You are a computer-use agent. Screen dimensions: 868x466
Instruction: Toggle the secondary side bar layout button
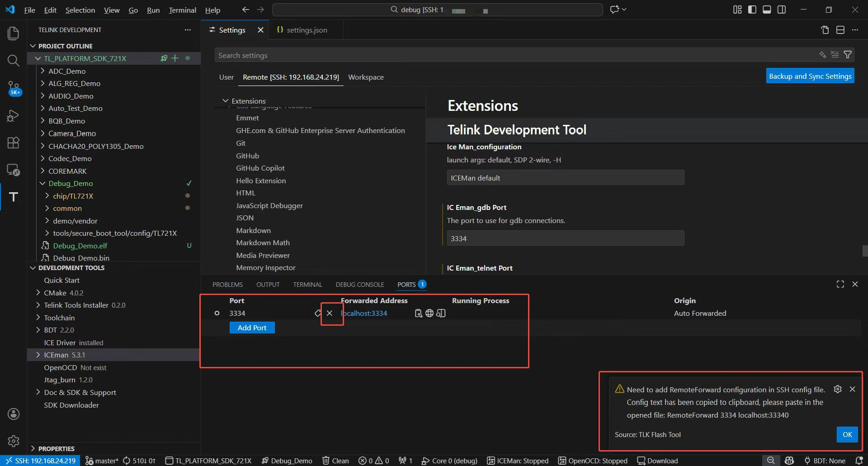point(782,10)
